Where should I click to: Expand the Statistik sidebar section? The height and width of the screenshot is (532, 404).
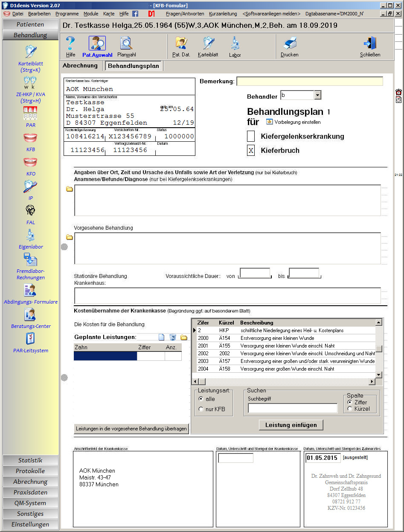[x=31, y=460]
